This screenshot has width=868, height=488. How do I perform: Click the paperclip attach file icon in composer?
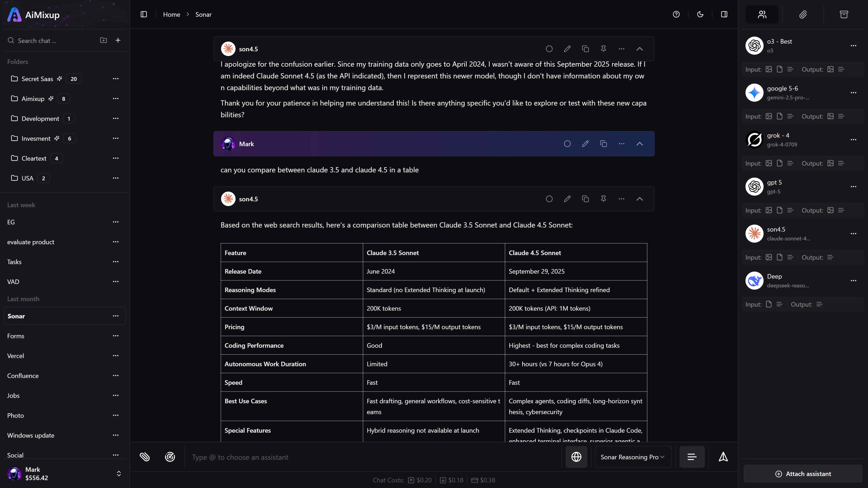(145, 457)
